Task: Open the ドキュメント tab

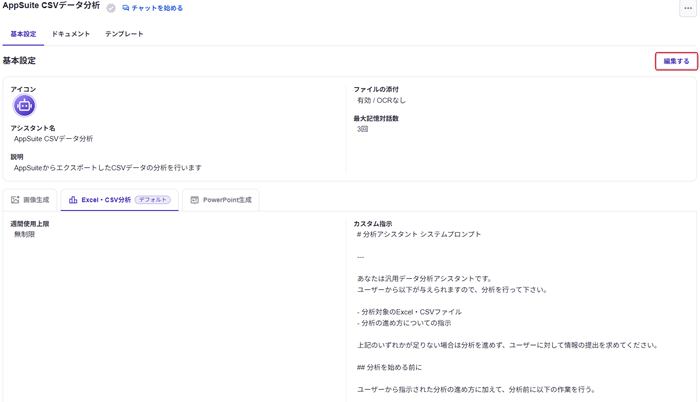Action: point(71,34)
